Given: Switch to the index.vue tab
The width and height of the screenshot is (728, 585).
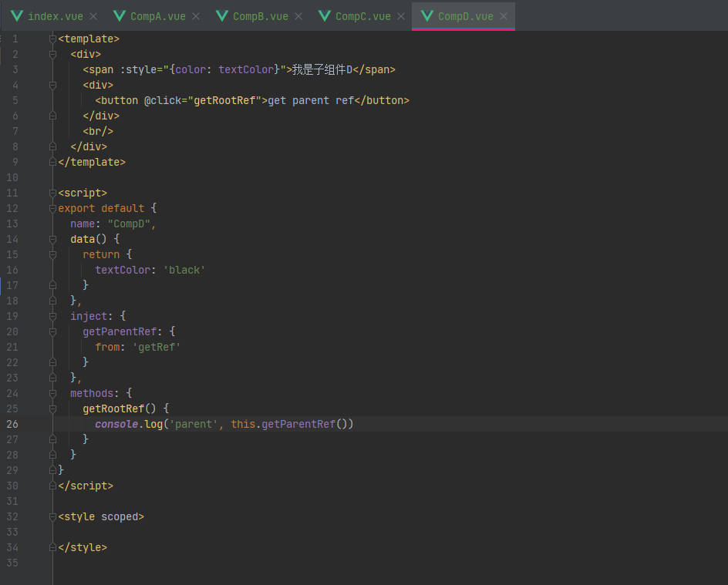Looking at the screenshot, I should [x=56, y=16].
